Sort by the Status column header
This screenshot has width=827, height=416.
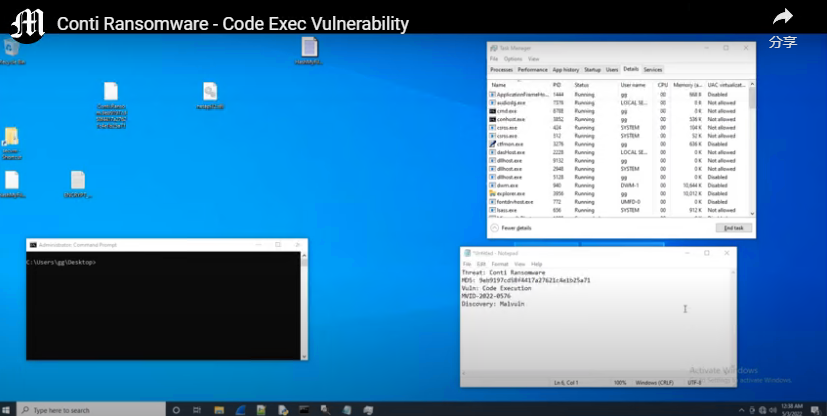tap(595, 85)
